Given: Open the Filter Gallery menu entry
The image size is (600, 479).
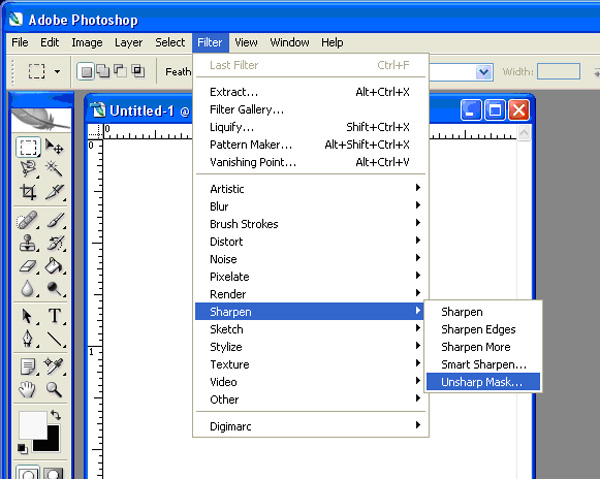Looking at the screenshot, I should tap(247, 109).
